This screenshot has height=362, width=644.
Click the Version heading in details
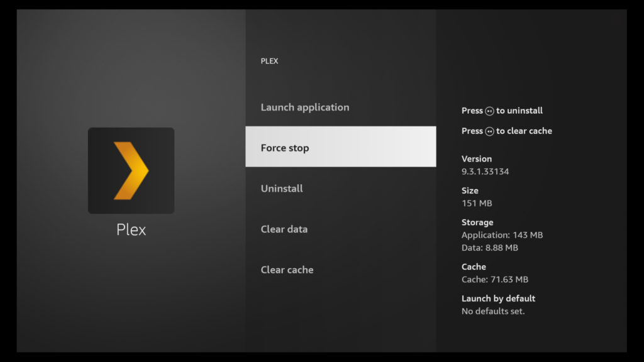(x=477, y=159)
